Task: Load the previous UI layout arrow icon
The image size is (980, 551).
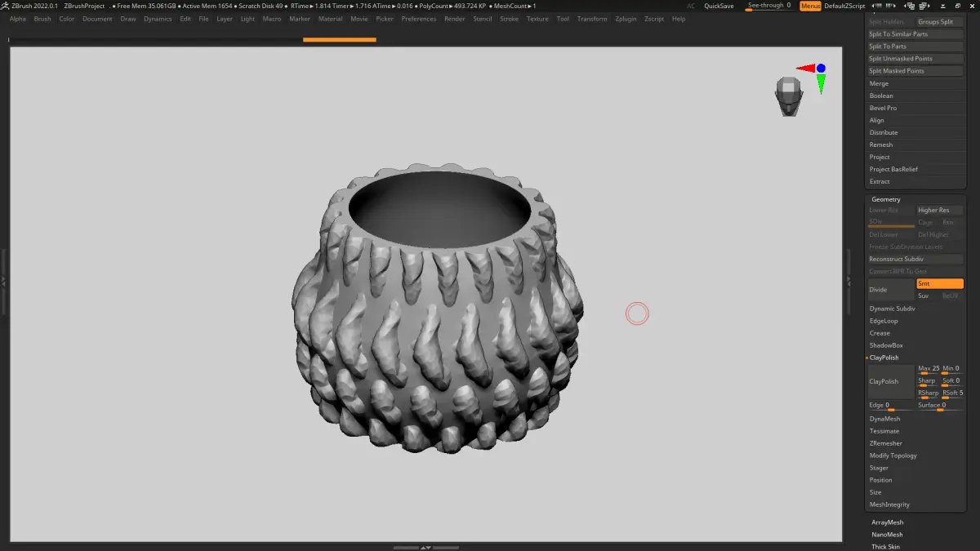Action: 875,6
